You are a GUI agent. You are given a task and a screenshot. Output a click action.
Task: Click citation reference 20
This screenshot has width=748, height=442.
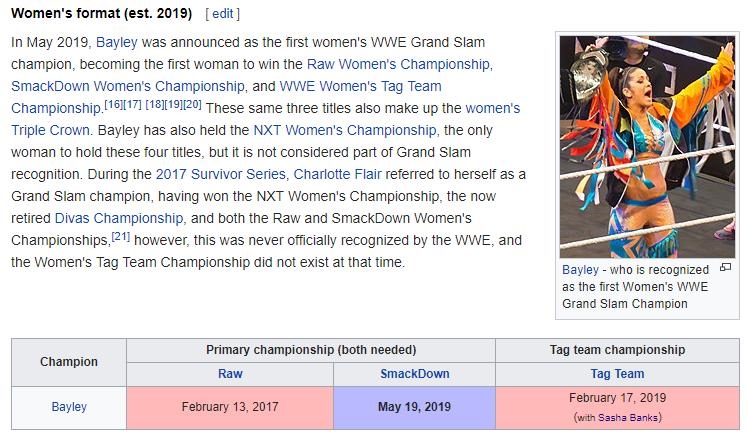193,104
